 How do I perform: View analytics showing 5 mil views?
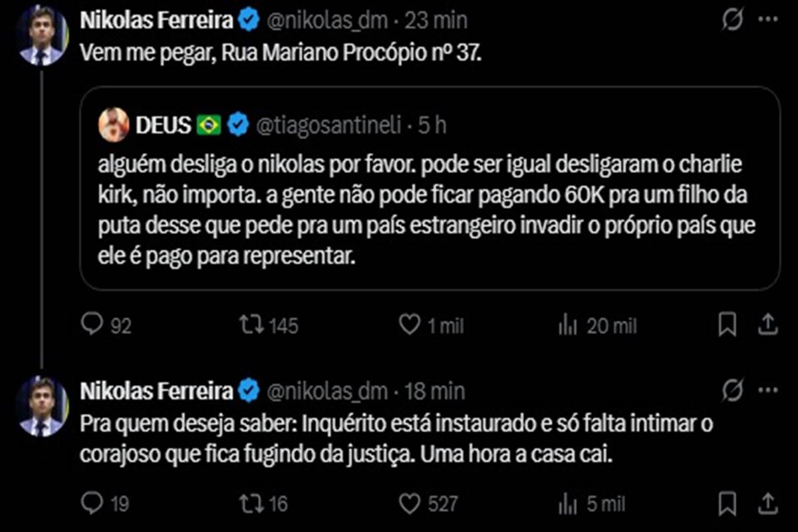pos(567,503)
